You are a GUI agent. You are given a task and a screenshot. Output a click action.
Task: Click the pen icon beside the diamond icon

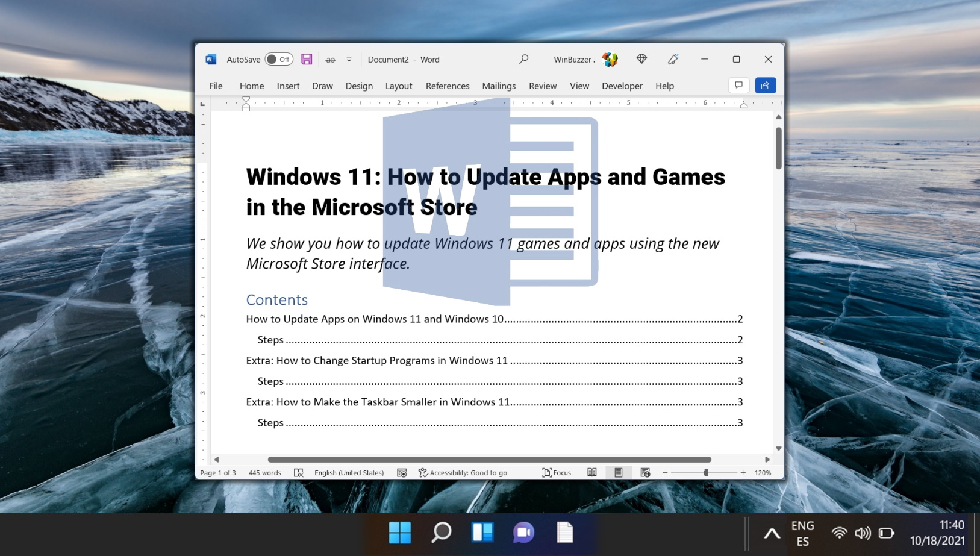[x=673, y=59]
